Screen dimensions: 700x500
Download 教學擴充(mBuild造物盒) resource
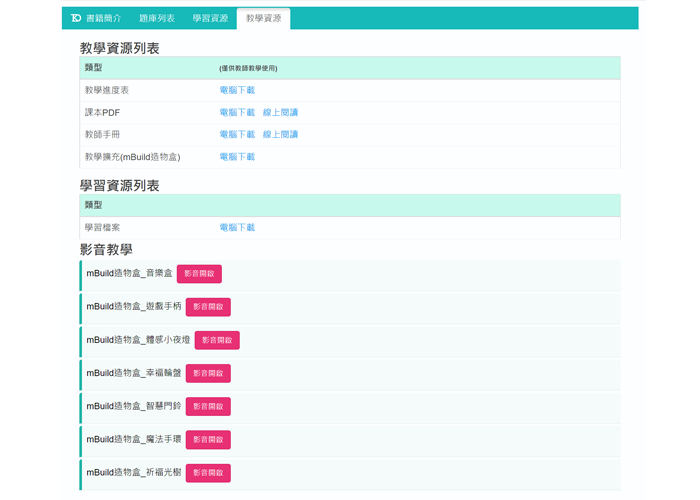coord(237,157)
